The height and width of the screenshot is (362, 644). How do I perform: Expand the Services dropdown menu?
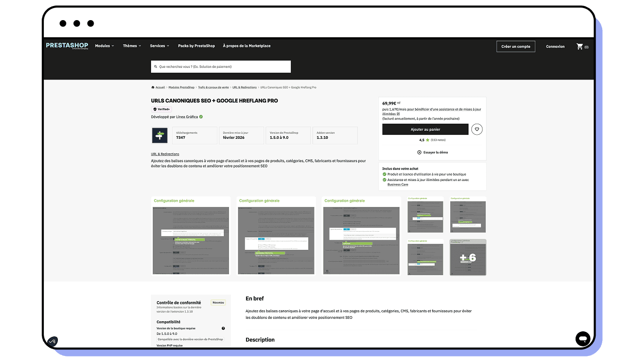click(159, 46)
